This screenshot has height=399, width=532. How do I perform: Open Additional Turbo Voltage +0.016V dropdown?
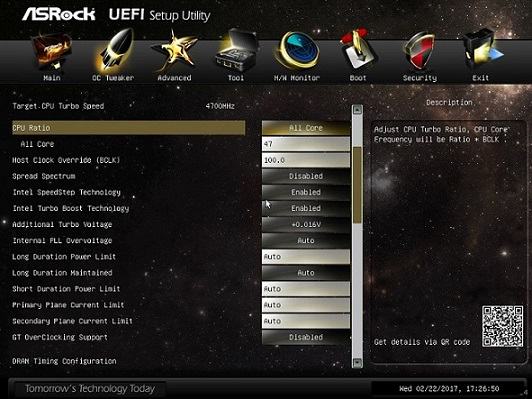coord(306,224)
